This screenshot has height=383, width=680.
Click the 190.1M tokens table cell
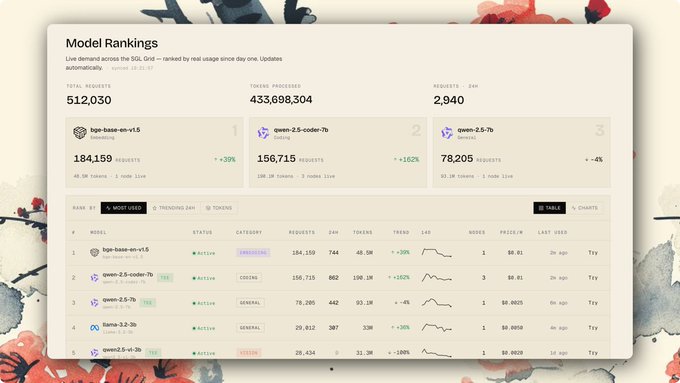pyautogui.click(x=363, y=278)
